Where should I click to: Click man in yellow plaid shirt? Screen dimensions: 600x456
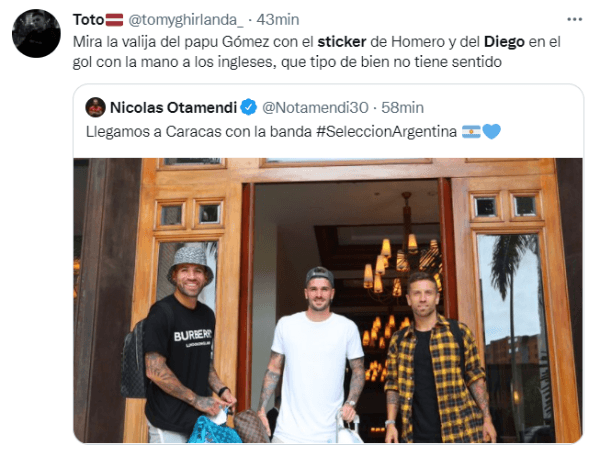438,358
